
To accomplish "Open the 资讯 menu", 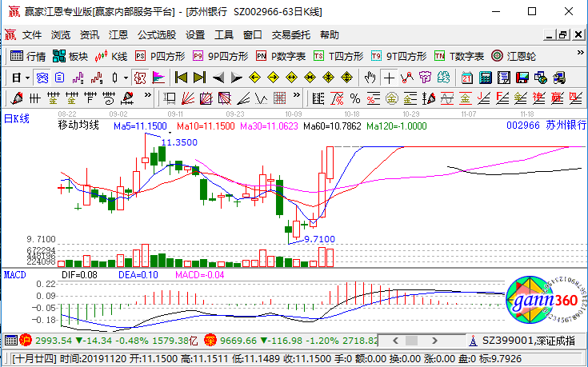I will coord(90,35).
